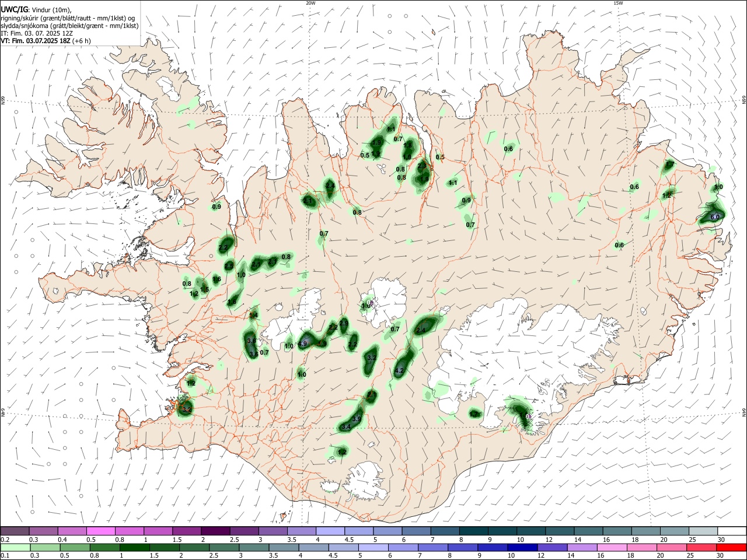The width and height of the screenshot is (747, 560).
Task: Pick the deep navy blue 10 mm rain swatch
Action: tap(521, 548)
